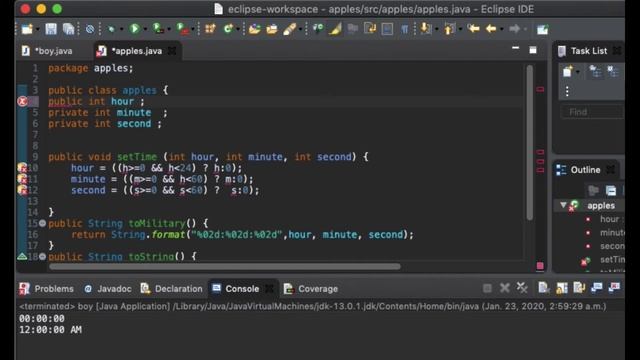640x360 pixels.
Task: Toggle Block Selection Mode icon
Action: [x=387, y=29]
